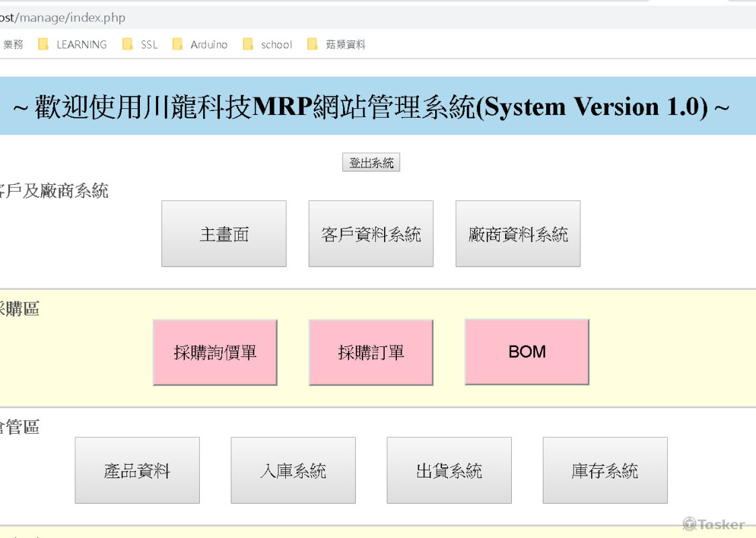Screen dimensions: 756x538
Task: Open the BOM system
Action: coord(527,351)
